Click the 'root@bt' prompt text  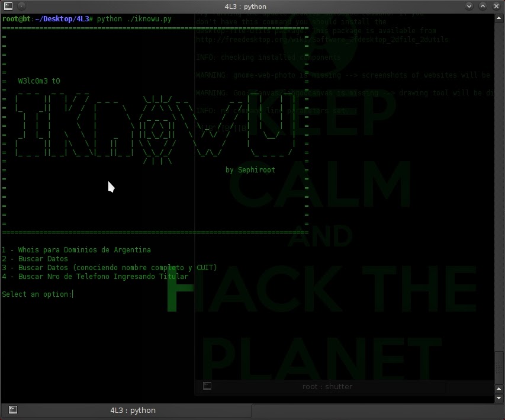[16, 19]
